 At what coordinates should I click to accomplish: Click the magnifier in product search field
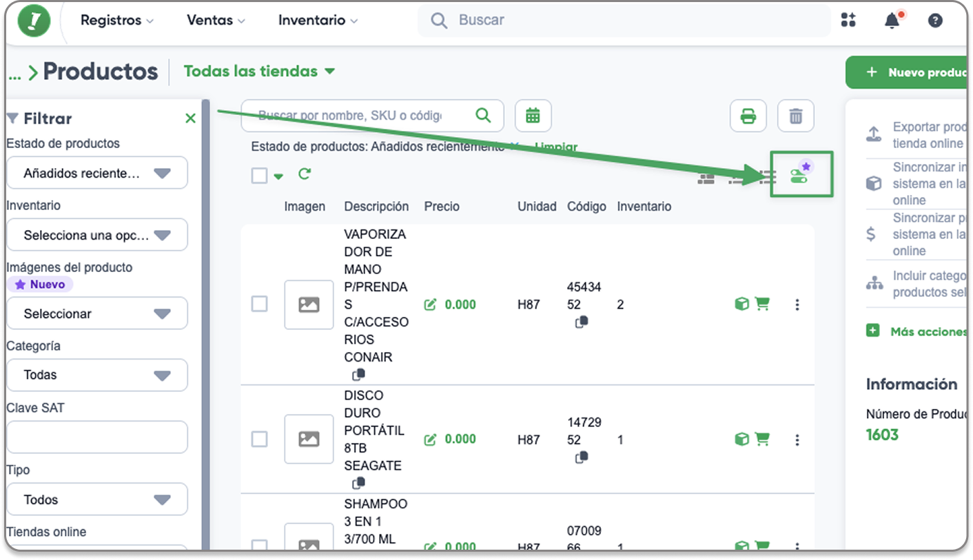pos(484,115)
